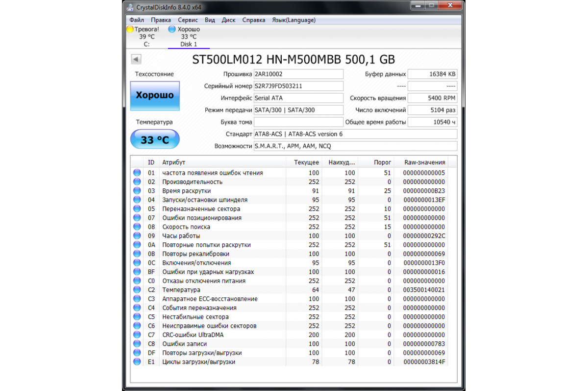Click status orb for Включения/отключения row

[137, 263]
